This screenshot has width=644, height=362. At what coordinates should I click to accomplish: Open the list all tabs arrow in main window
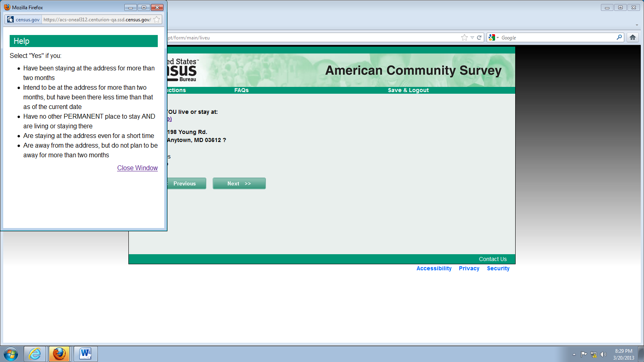tap(637, 25)
